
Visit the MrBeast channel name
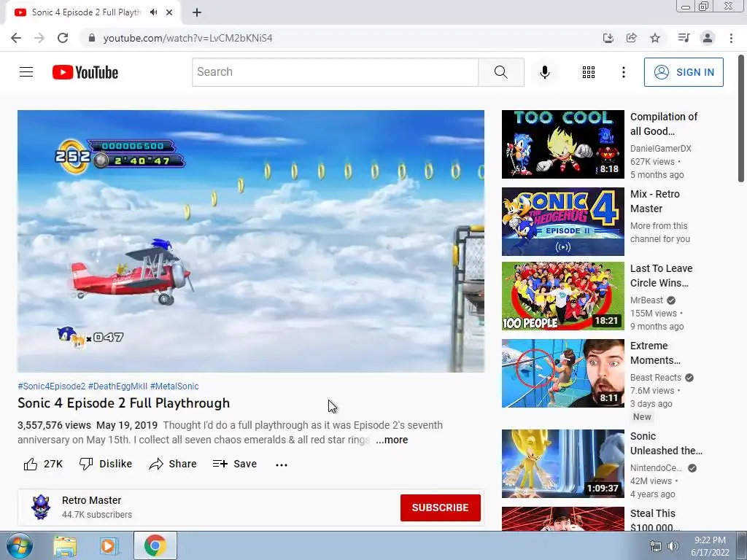pos(646,300)
